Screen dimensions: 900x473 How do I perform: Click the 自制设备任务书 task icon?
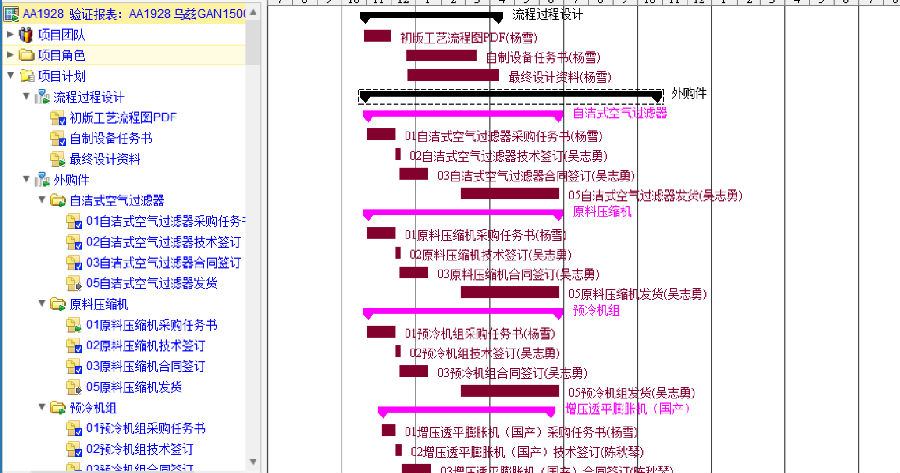[x=58, y=138]
